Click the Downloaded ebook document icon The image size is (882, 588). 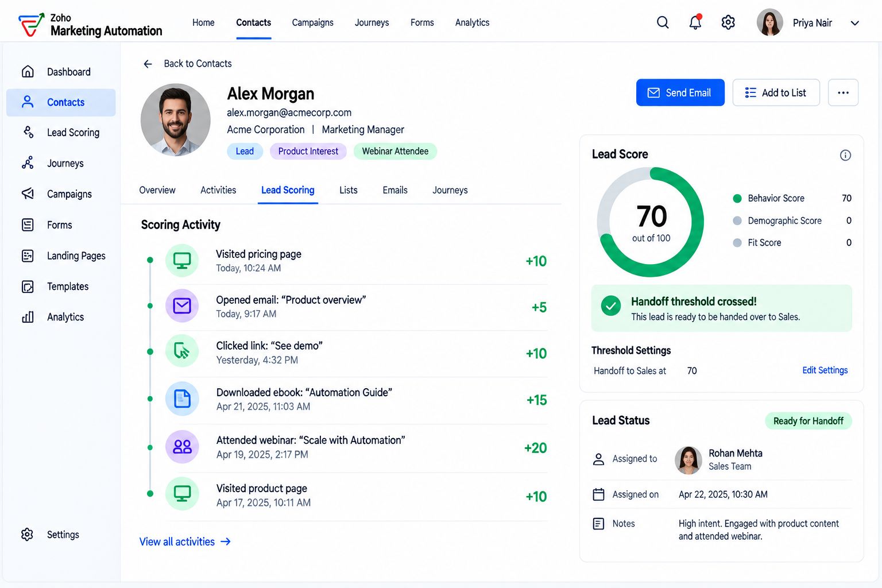(x=182, y=399)
